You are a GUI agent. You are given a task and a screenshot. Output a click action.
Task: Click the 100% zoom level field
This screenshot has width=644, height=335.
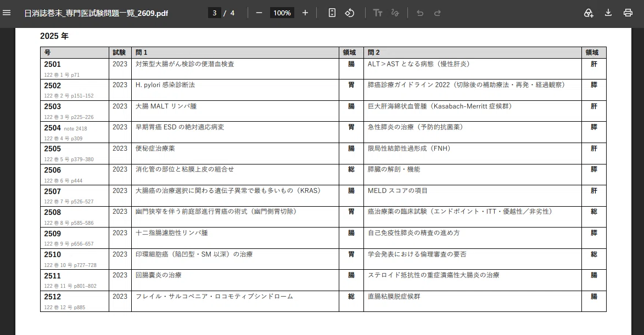pyautogui.click(x=282, y=13)
